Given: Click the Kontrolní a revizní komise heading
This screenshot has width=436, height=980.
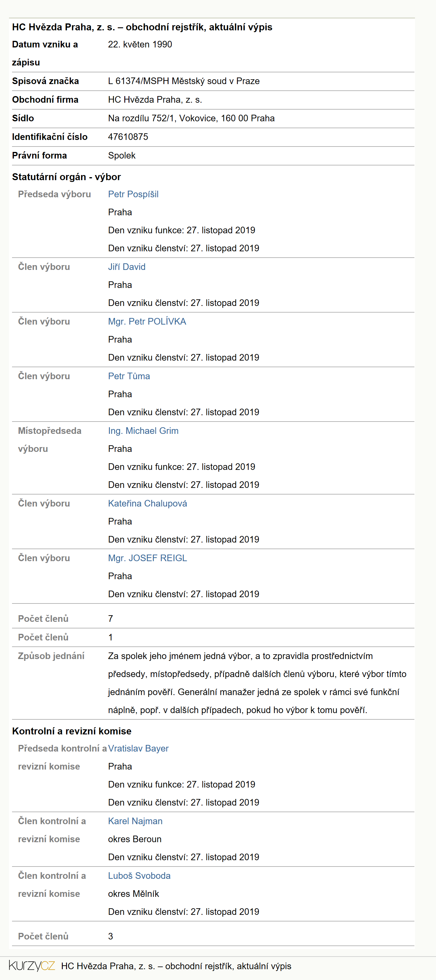Looking at the screenshot, I should [72, 731].
